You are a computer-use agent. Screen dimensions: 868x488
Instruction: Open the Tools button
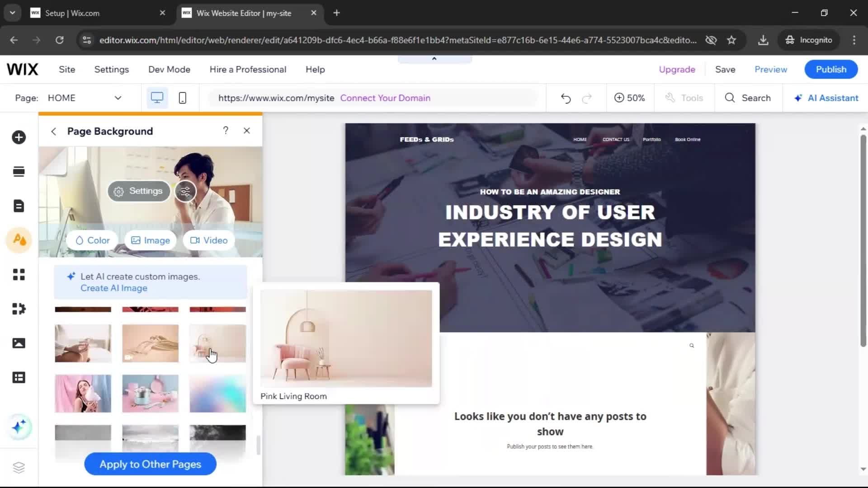point(684,98)
